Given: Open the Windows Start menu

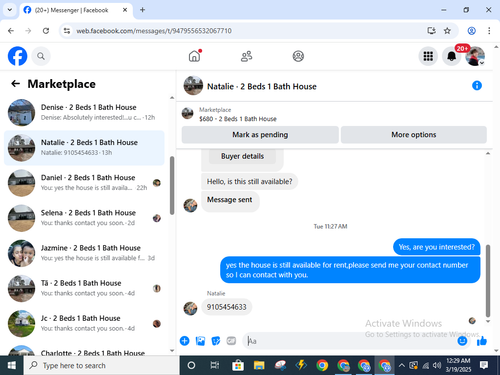Looking at the screenshot, I should (12, 365).
